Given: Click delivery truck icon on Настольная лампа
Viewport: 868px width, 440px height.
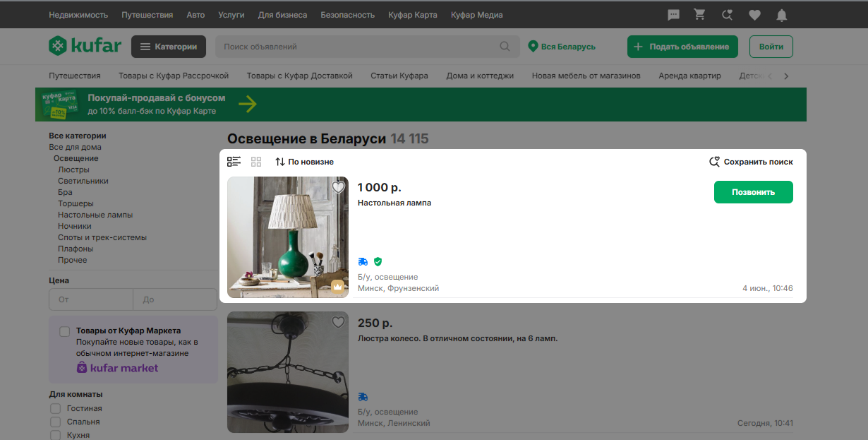Looking at the screenshot, I should click(x=363, y=261).
